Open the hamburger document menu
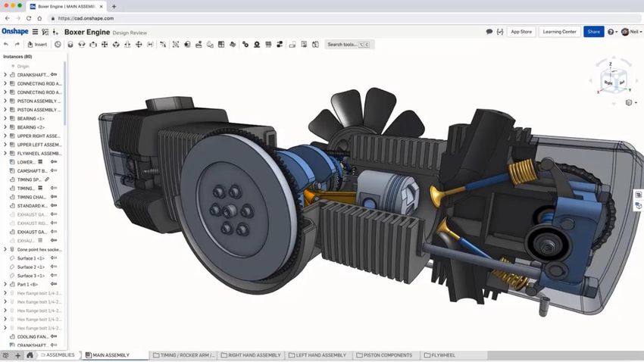The width and height of the screenshot is (644, 362). coord(35,32)
